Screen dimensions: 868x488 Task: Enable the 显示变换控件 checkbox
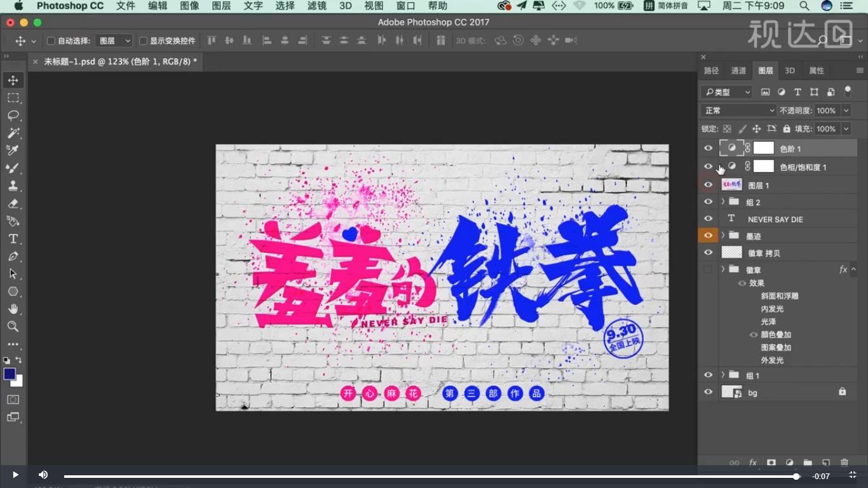pos(143,41)
